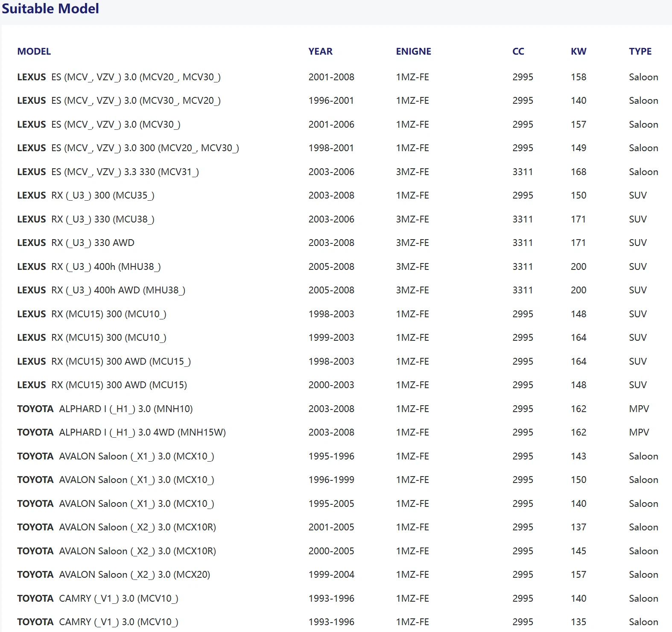The height and width of the screenshot is (632, 672).
Task: Select the YEAR column header
Action: [x=321, y=52]
